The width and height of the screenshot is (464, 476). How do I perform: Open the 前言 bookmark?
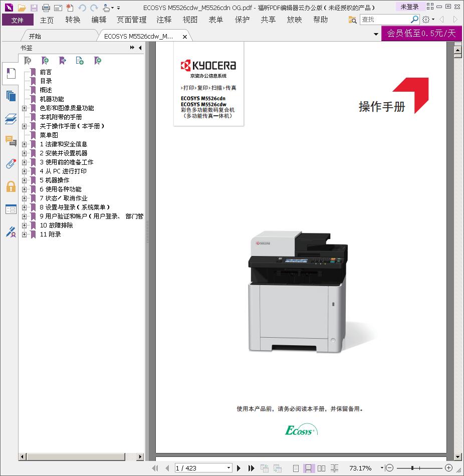(x=46, y=72)
